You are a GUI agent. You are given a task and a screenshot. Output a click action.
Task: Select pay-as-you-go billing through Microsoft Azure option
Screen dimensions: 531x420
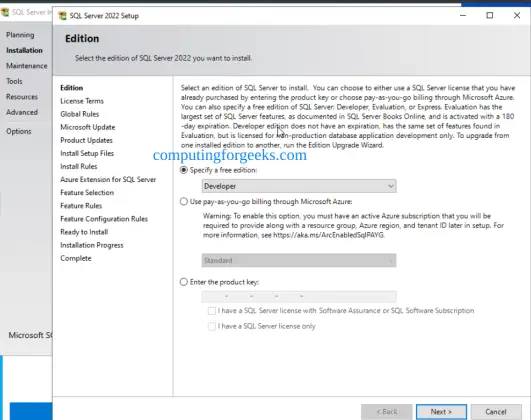click(184, 202)
